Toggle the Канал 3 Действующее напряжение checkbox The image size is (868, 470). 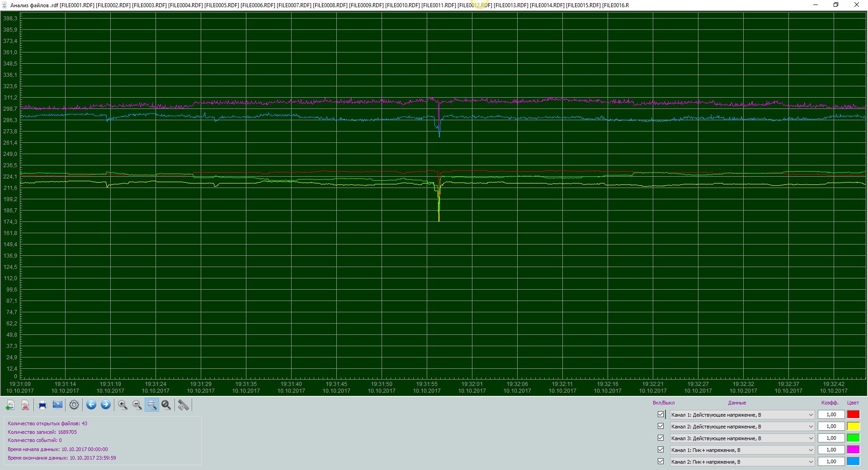[661, 438]
